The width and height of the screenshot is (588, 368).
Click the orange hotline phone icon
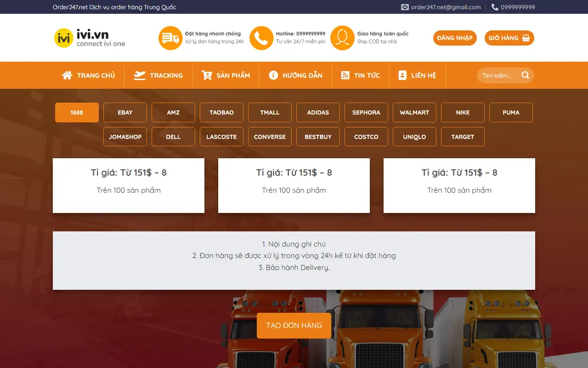[261, 38]
